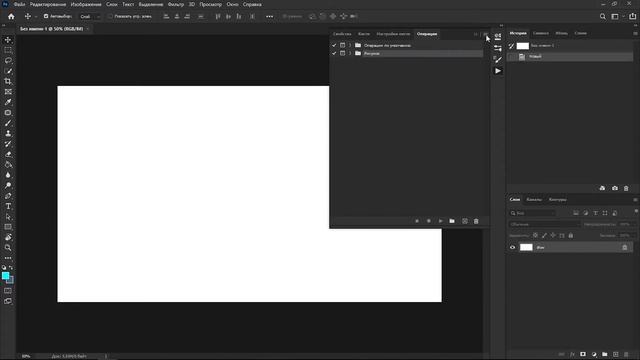Toggle lock position icon in Layers lock row
The height and width of the screenshot is (360, 640).
(553, 236)
